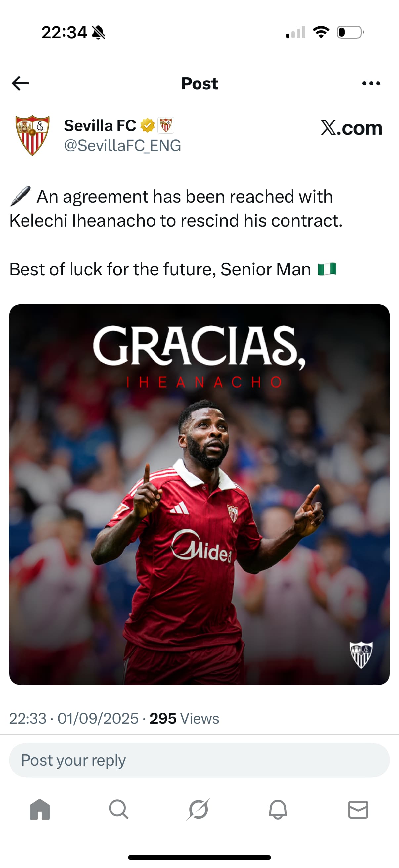Open the Grok slash-circle tab
This screenshot has height=868, width=399.
click(199, 809)
